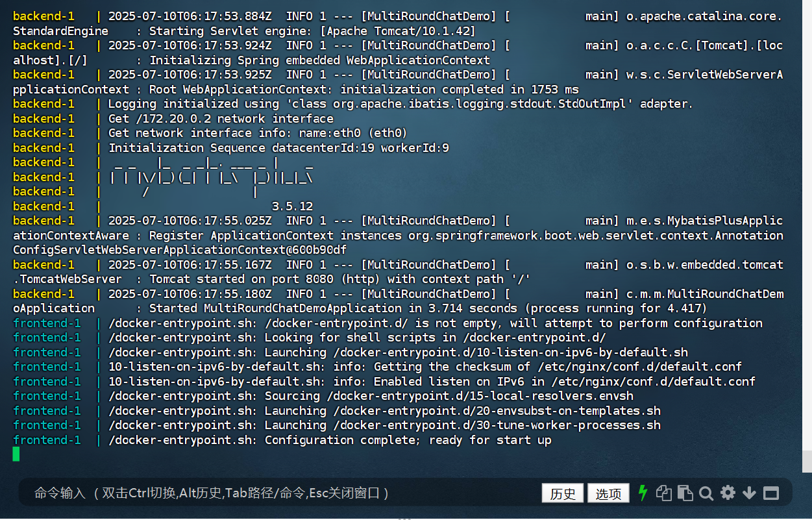Open search with the magnifier icon
Image resolution: width=812 pixels, height=520 pixels.
(x=706, y=493)
